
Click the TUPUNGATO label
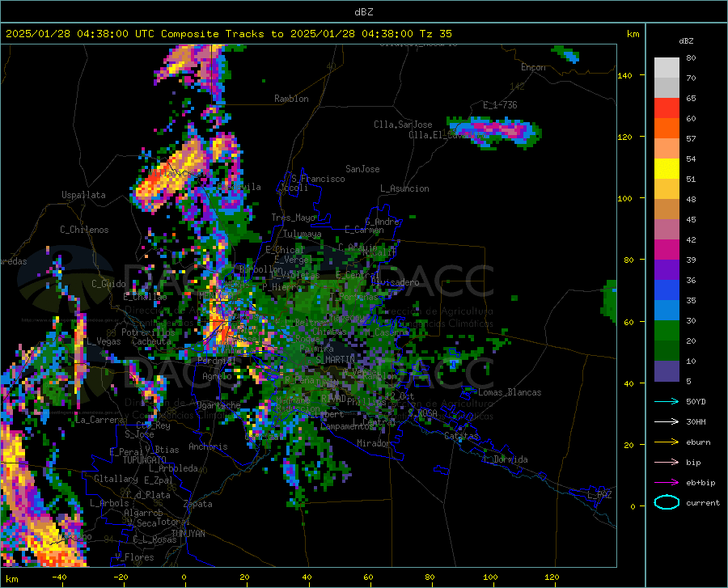tap(145, 460)
